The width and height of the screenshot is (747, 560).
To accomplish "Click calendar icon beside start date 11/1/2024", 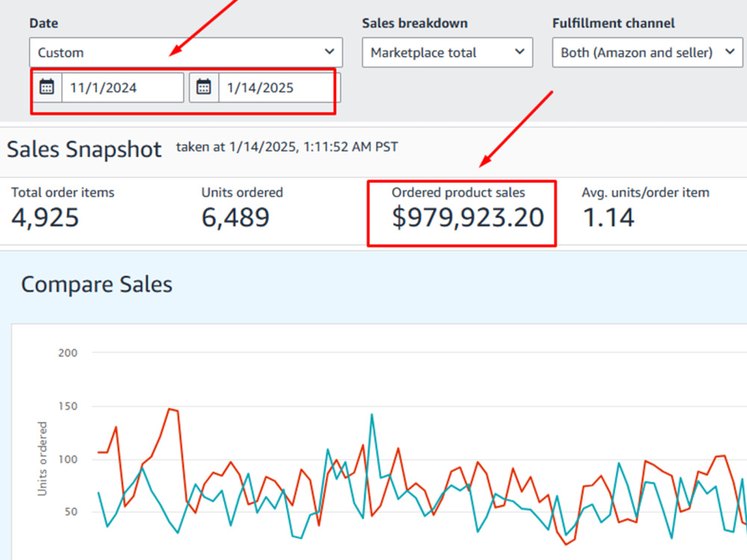I will pyautogui.click(x=46, y=87).
